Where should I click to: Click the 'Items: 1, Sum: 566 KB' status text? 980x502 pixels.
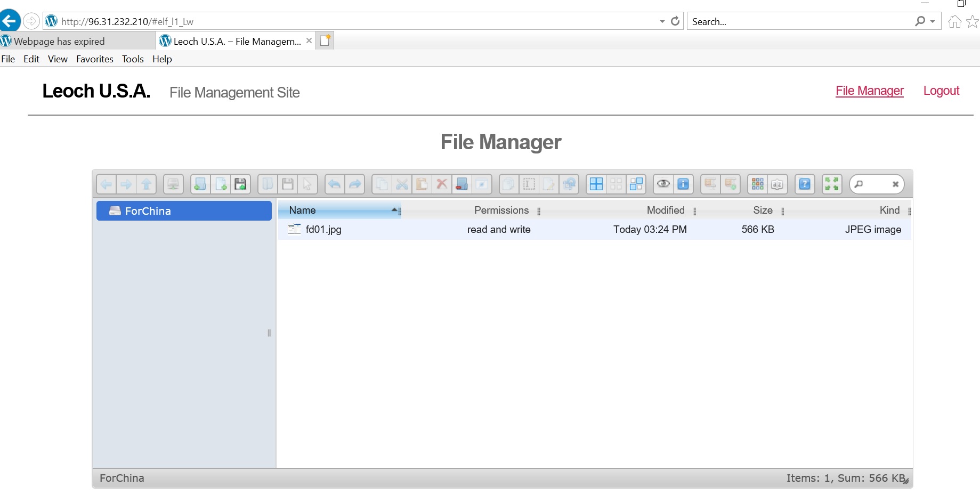point(846,478)
